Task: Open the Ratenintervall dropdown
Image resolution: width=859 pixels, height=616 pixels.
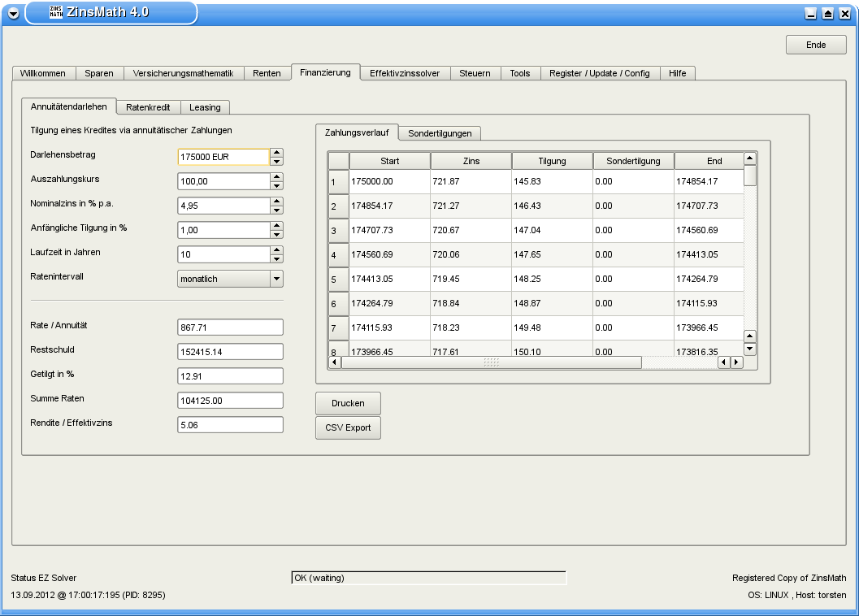Action: tap(276, 279)
